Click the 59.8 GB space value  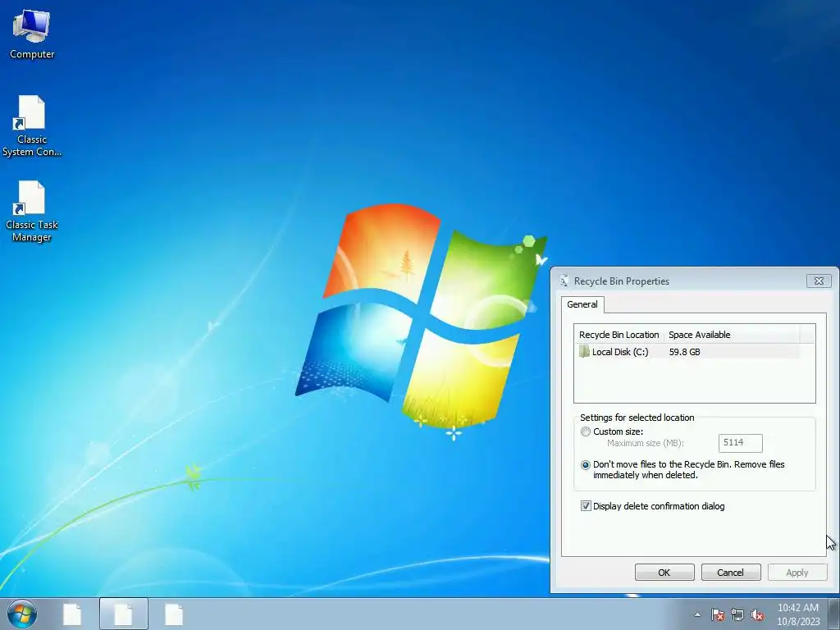pos(685,352)
